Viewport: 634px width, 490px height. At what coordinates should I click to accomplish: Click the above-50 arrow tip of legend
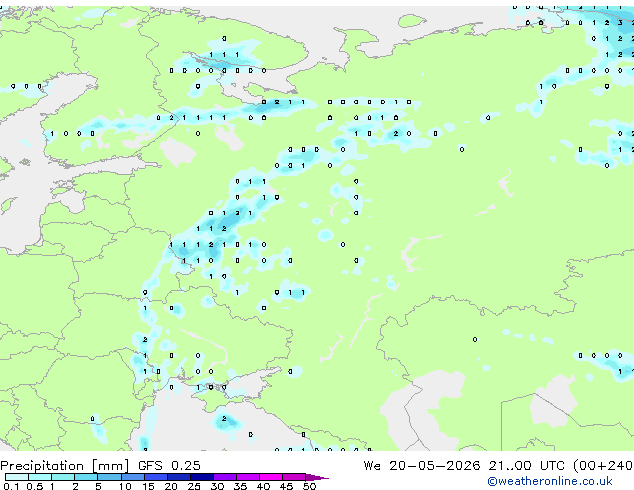pos(317,477)
